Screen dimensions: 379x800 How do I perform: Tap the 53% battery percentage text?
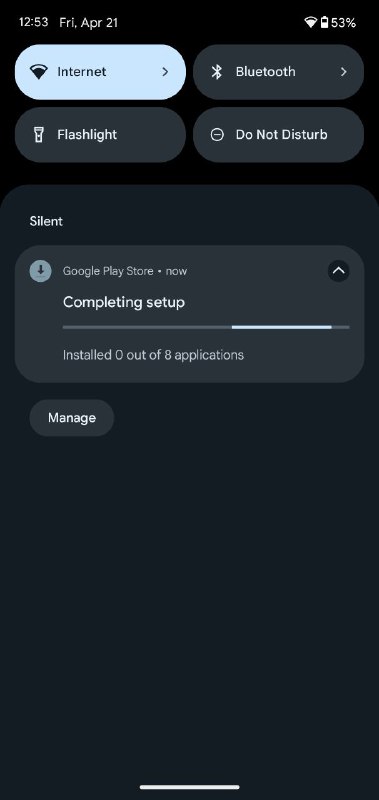(x=343, y=22)
